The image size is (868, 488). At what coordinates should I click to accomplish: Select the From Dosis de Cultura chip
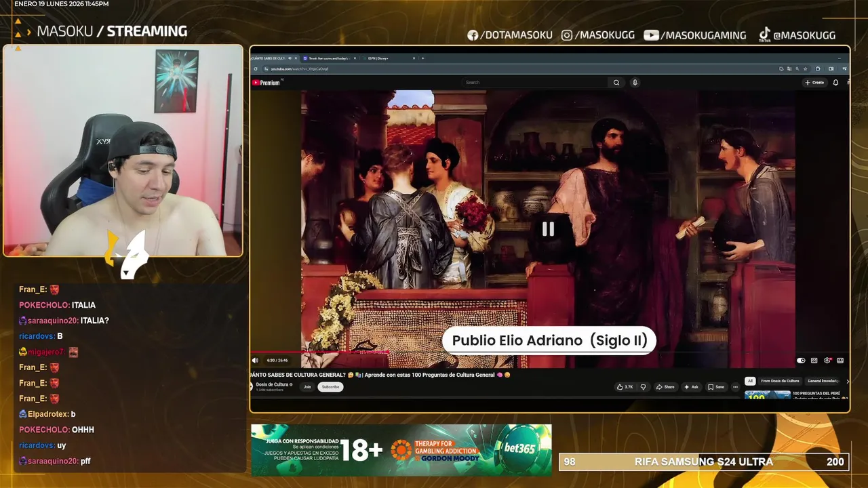780,381
